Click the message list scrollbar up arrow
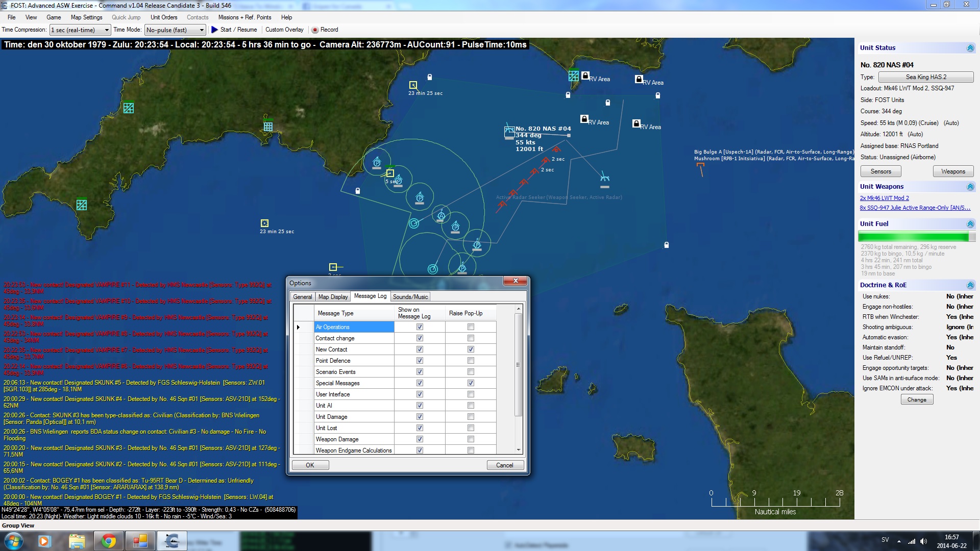 click(x=519, y=309)
